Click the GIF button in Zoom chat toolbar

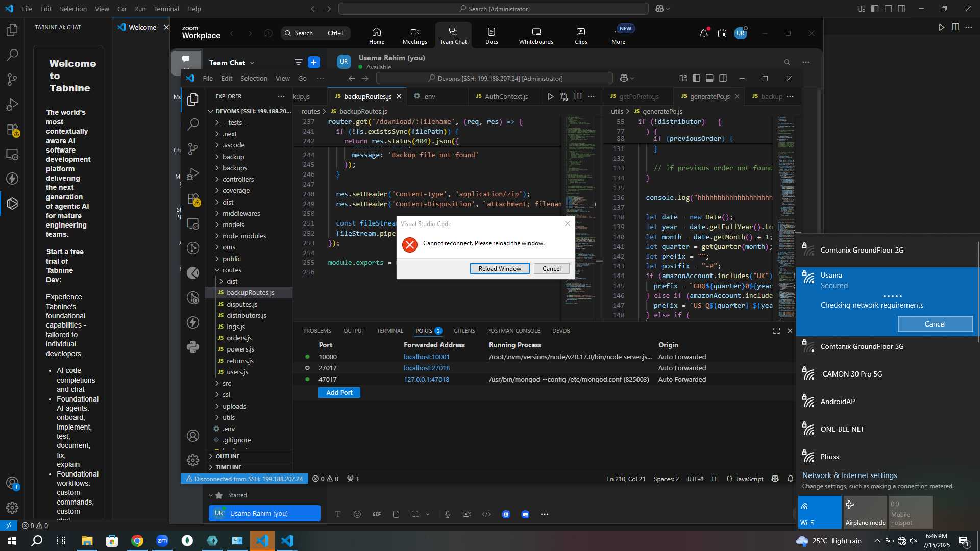click(377, 514)
